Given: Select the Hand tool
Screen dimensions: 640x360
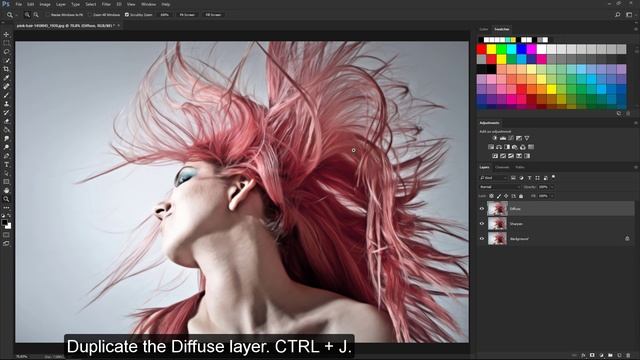Looking at the screenshot, I should 6,191.
